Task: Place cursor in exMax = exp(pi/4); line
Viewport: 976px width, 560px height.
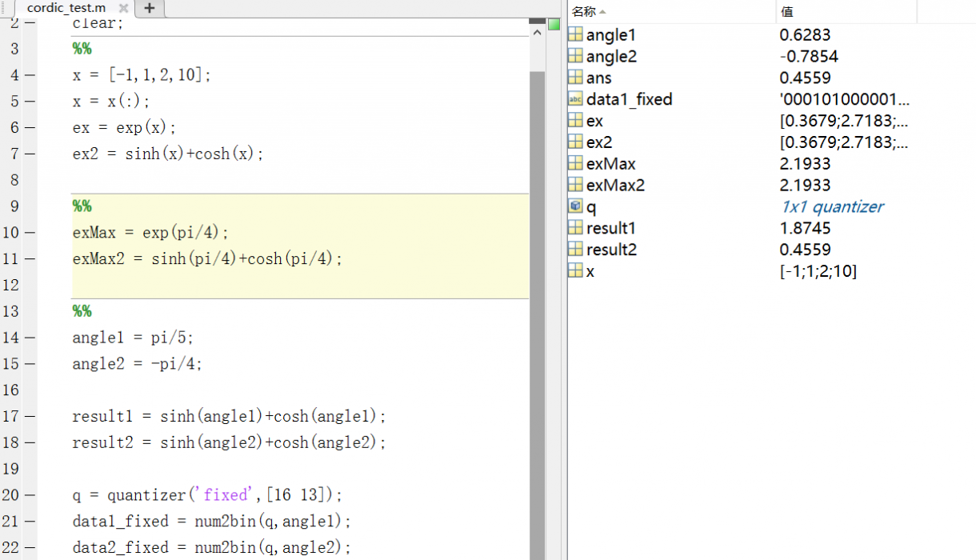Action: [x=150, y=233]
